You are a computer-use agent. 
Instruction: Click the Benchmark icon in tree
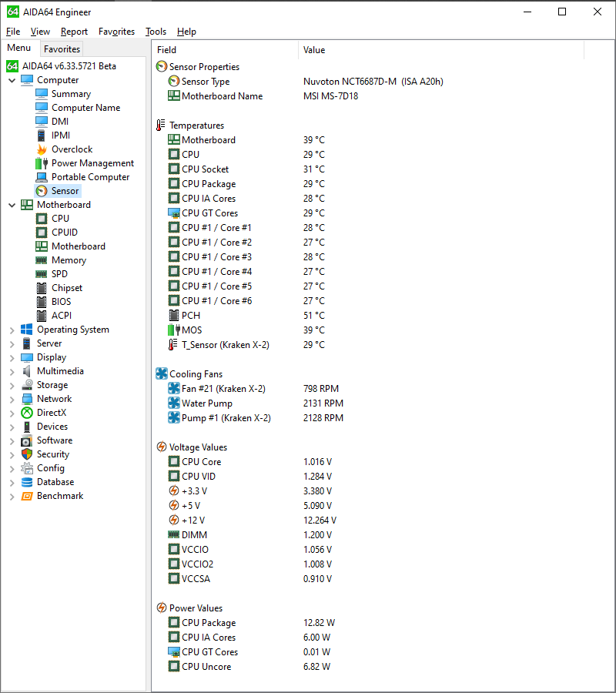pyautogui.click(x=27, y=496)
